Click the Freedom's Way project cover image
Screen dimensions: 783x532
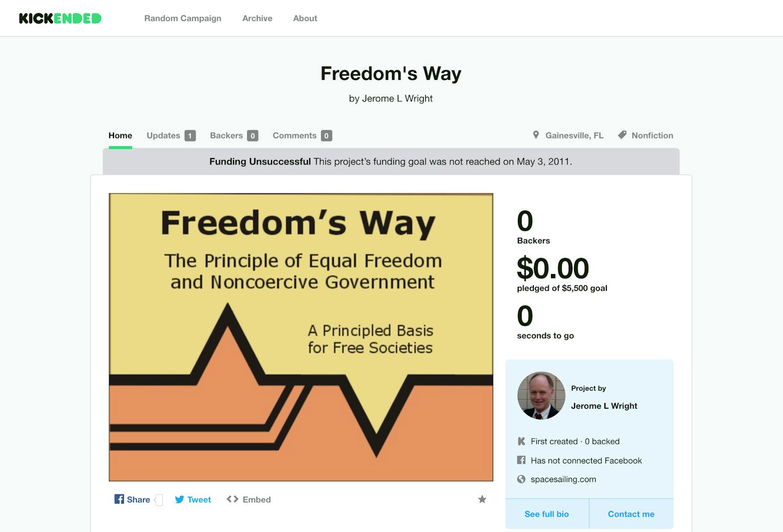301,337
